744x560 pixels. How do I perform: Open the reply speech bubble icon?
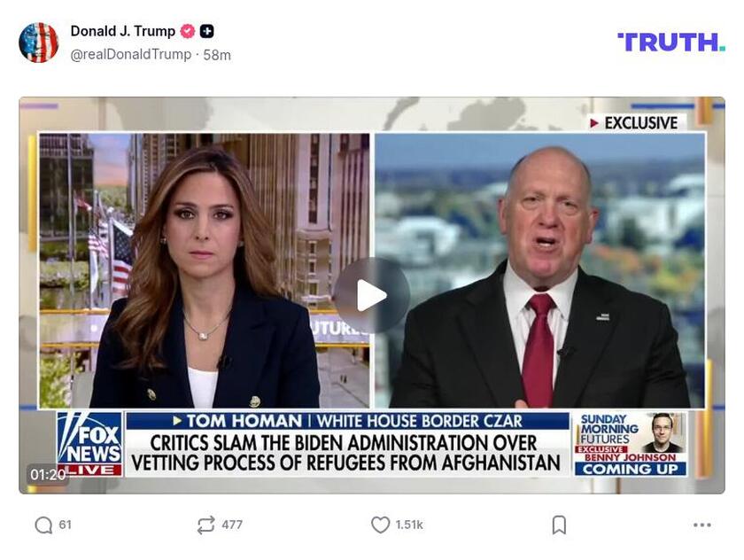[x=43, y=525]
